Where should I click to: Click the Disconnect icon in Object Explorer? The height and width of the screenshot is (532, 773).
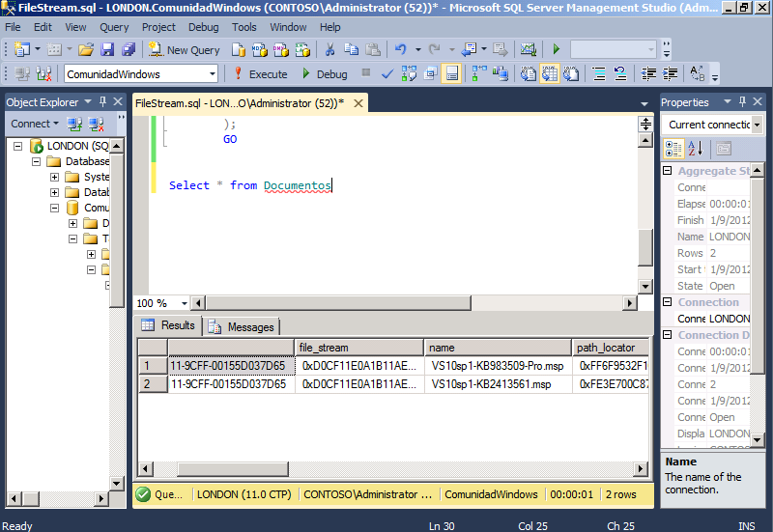96,125
